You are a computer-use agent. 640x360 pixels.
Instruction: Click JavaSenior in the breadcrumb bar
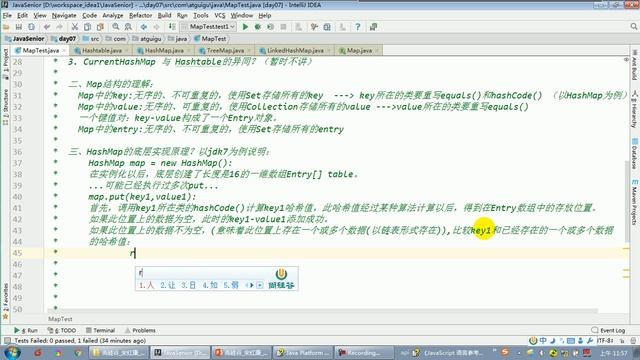(24, 39)
